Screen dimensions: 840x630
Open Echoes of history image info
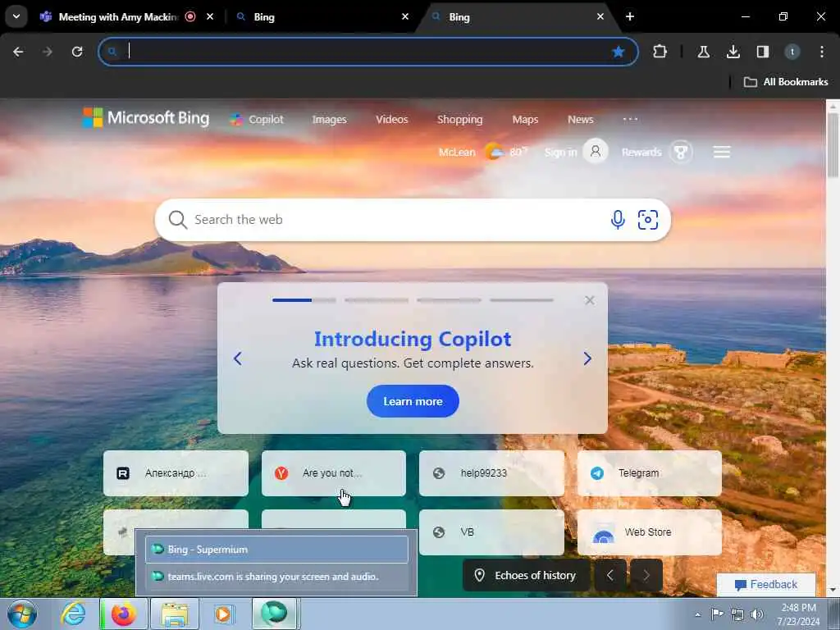(x=526, y=575)
